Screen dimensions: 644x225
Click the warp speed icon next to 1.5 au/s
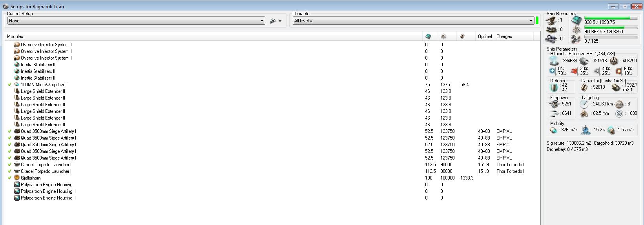611,130
